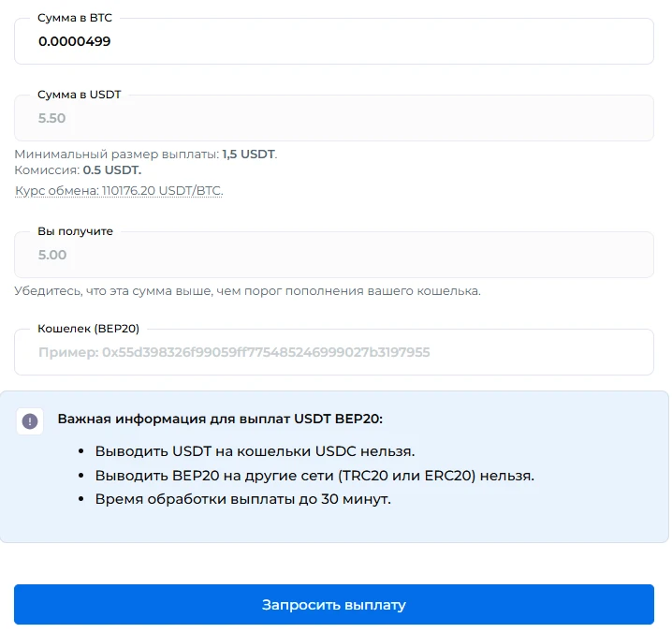This screenshot has width=672, height=633.
Task: Click the 1,5 USDT minimum payout value
Action: click(x=248, y=154)
